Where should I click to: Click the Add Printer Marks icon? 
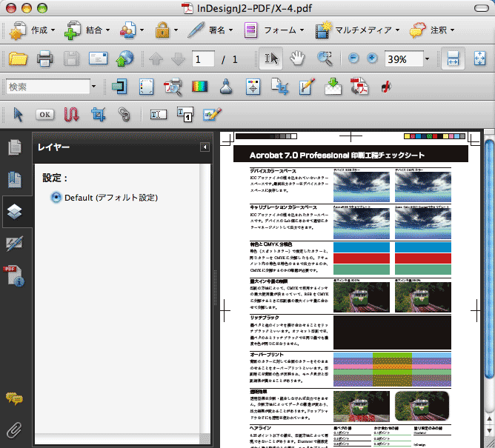point(146,87)
